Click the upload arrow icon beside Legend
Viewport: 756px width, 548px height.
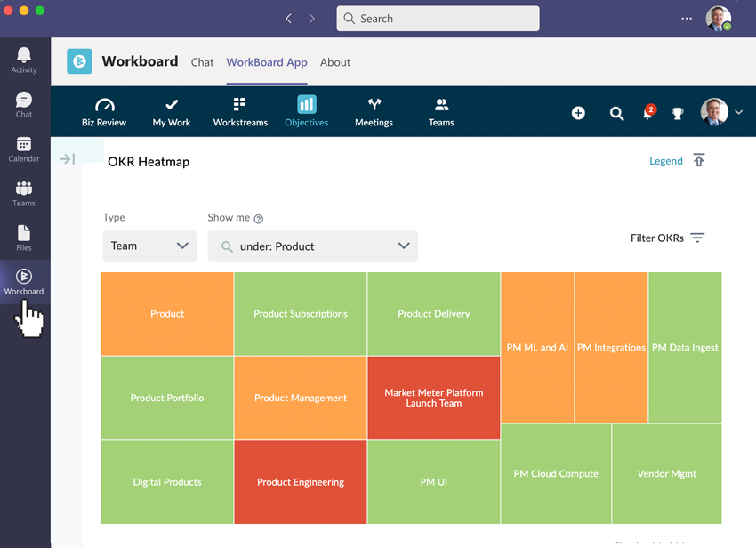(x=699, y=160)
